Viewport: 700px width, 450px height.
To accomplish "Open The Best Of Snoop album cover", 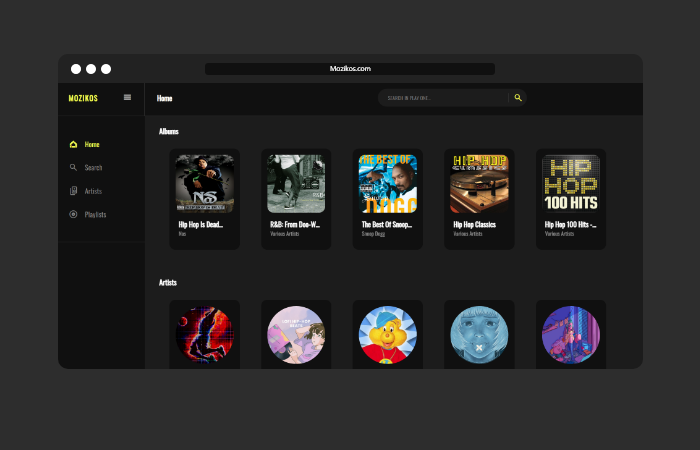I will click(388, 183).
